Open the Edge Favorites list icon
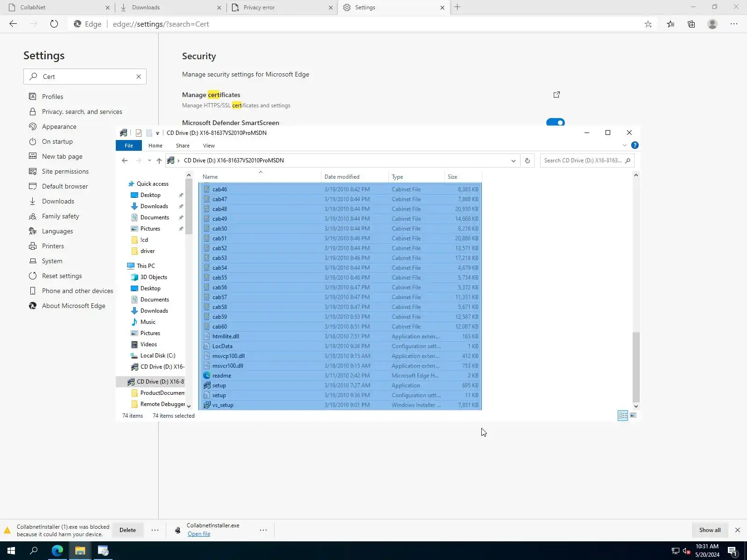 point(670,24)
